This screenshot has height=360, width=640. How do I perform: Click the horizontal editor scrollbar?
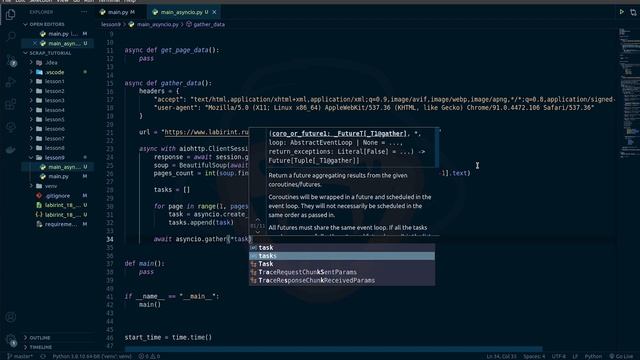pos(333,349)
